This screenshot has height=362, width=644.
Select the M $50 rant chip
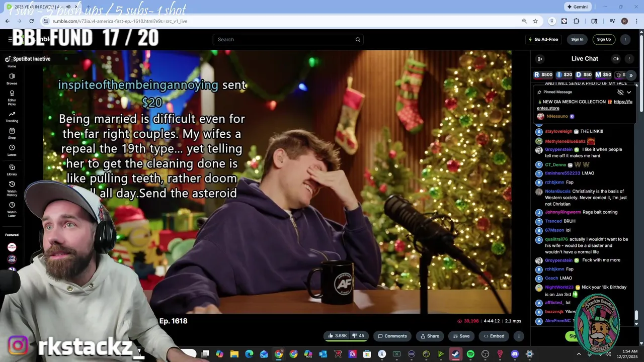[x=603, y=75]
